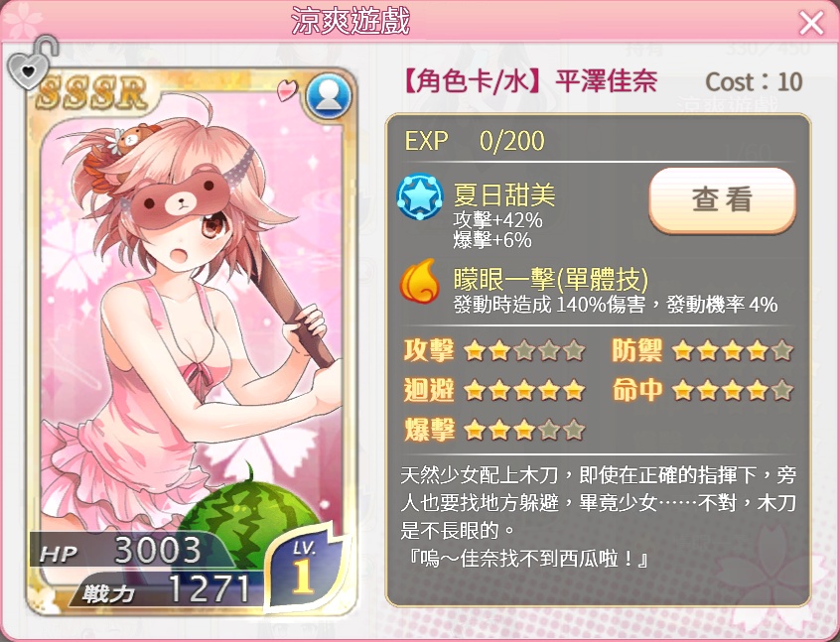
Task: Click the blue star passive skill icon
Action: tap(419, 197)
